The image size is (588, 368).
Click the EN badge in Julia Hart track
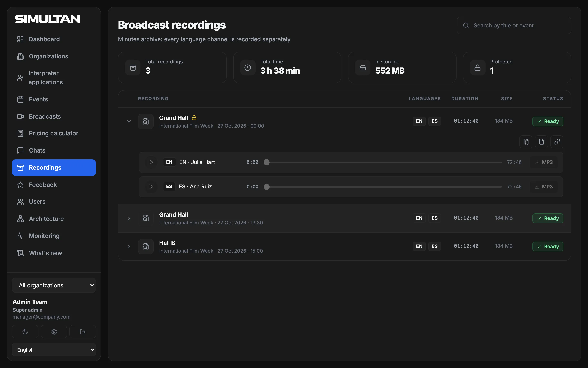tap(169, 162)
